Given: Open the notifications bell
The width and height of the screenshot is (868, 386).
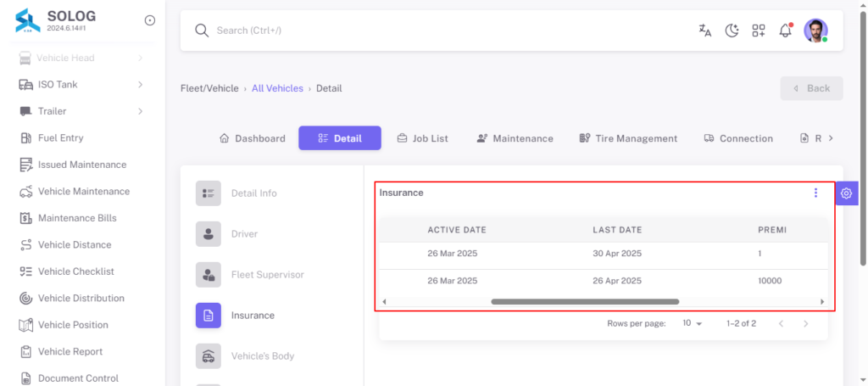Looking at the screenshot, I should tap(786, 31).
